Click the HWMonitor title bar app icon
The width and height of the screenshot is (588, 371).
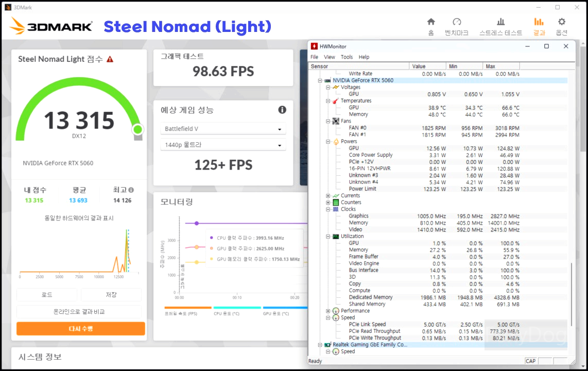(314, 46)
